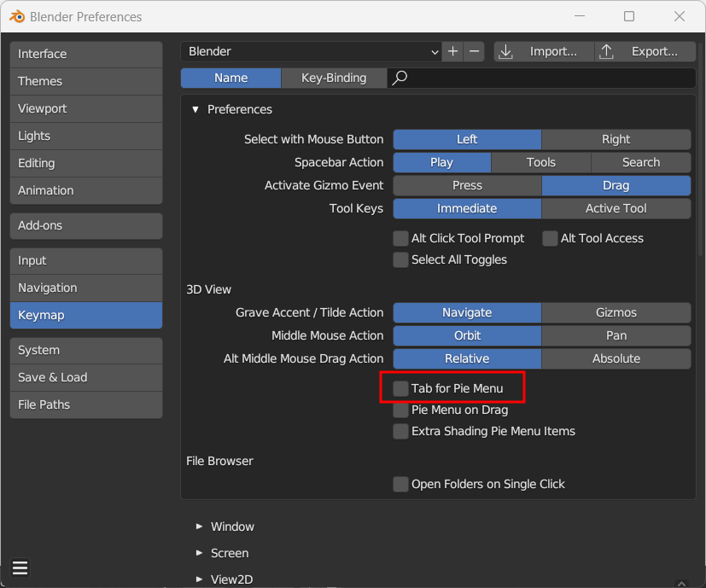Screen dimensions: 706x588
Task: Set Grave Accent action to Navigate
Action: pyautogui.click(x=467, y=312)
